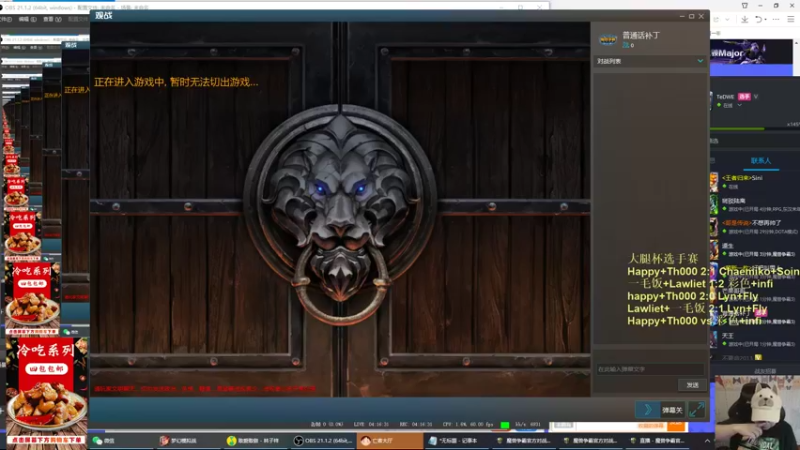Focus the danmaku message input field
This screenshot has width=800, height=450.
pos(649,369)
